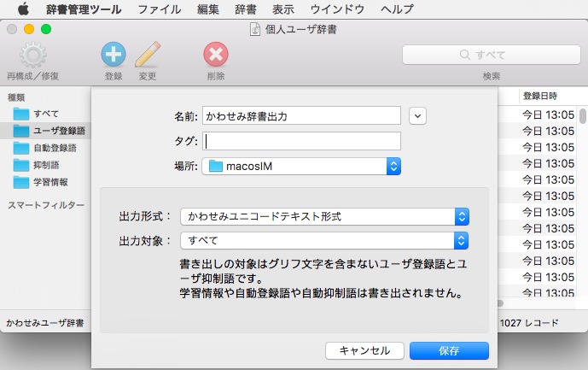Select the 自動登録語 folder

44,148
